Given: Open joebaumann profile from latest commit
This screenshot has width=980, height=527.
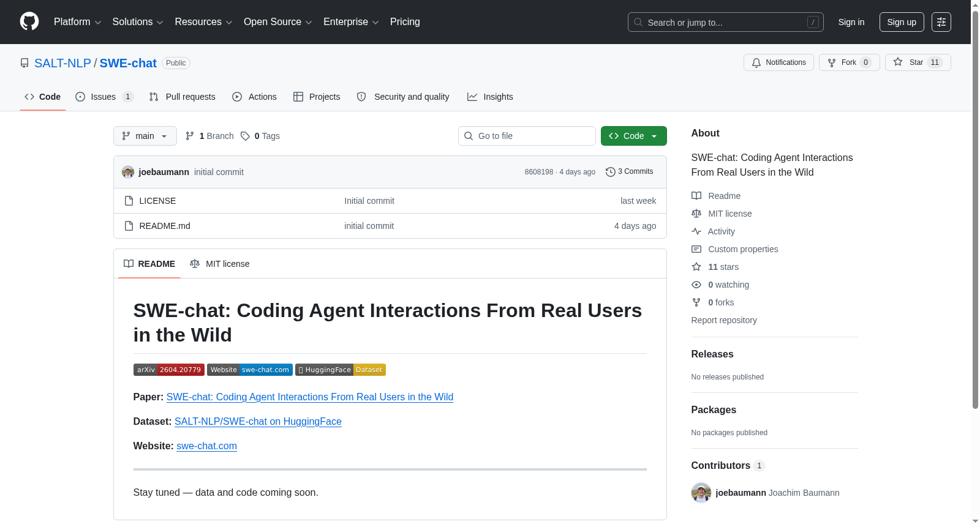Looking at the screenshot, I should point(164,172).
